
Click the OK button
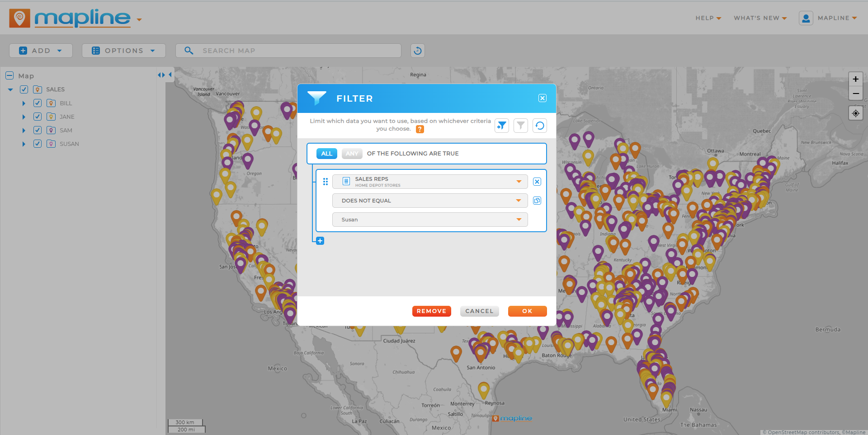tap(527, 311)
